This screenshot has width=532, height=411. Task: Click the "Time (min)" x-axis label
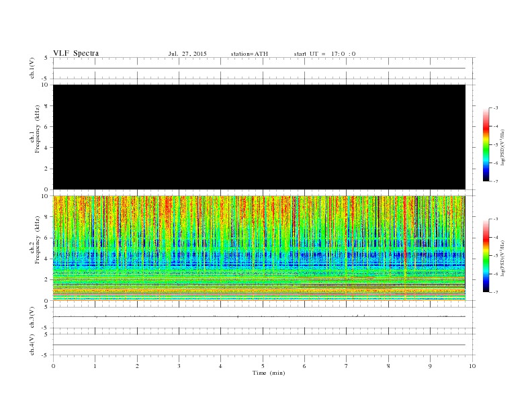point(269,373)
